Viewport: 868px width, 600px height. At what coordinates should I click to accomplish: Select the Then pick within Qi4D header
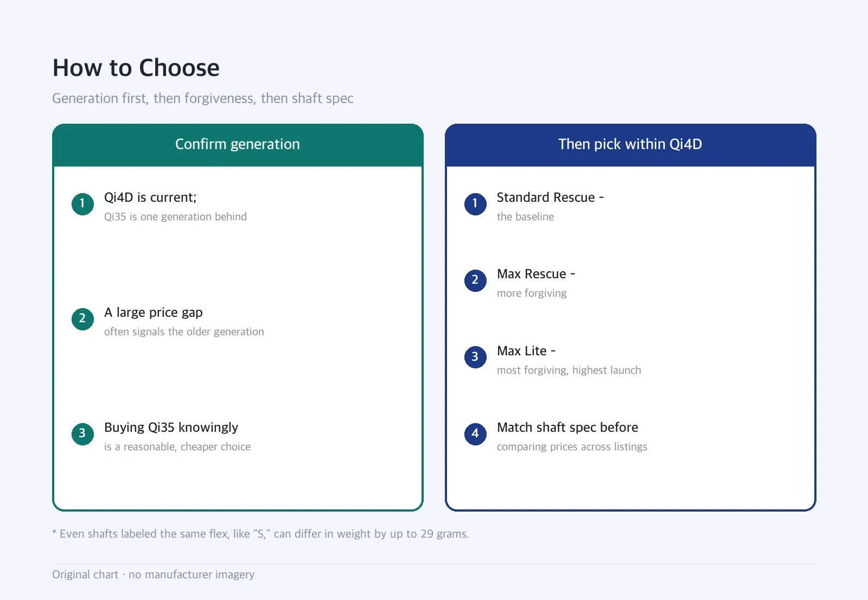click(630, 144)
